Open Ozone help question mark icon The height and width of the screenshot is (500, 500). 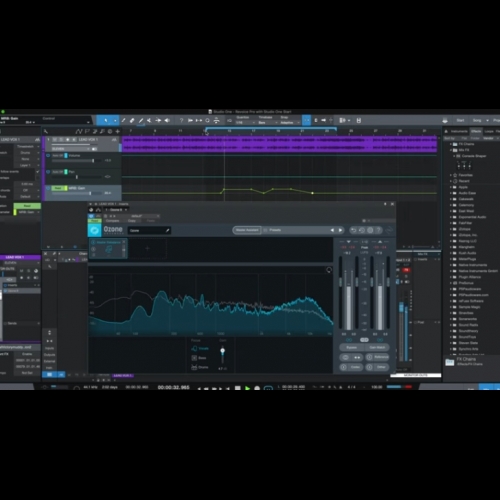(378, 230)
